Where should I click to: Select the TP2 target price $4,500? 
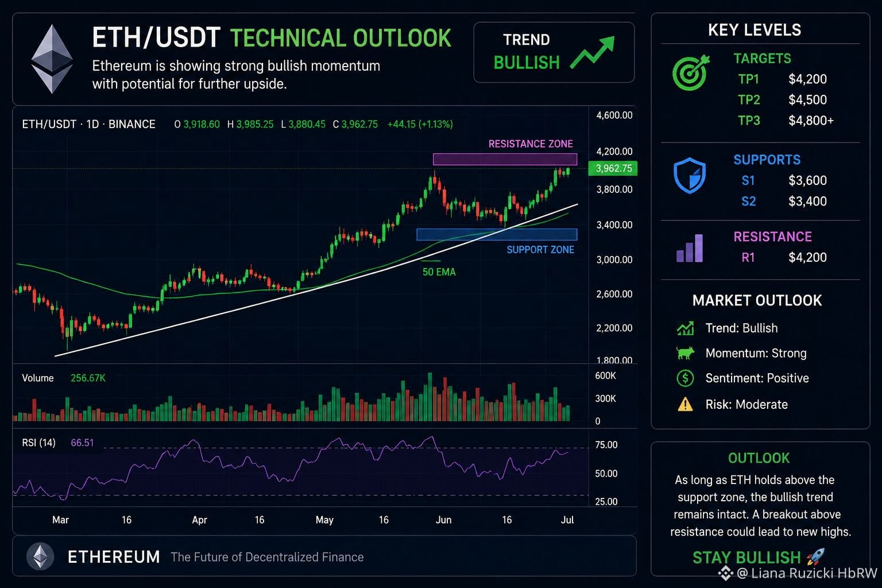[x=808, y=100]
